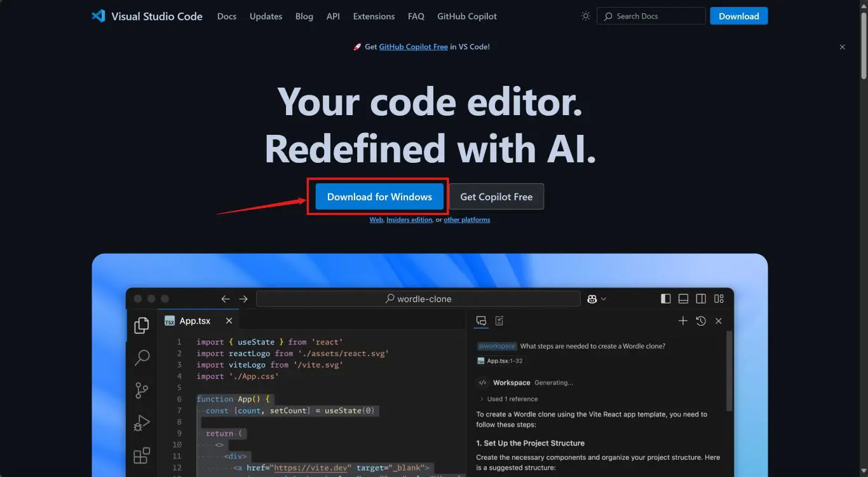Open the Run and Debug icon

pyautogui.click(x=142, y=423)
